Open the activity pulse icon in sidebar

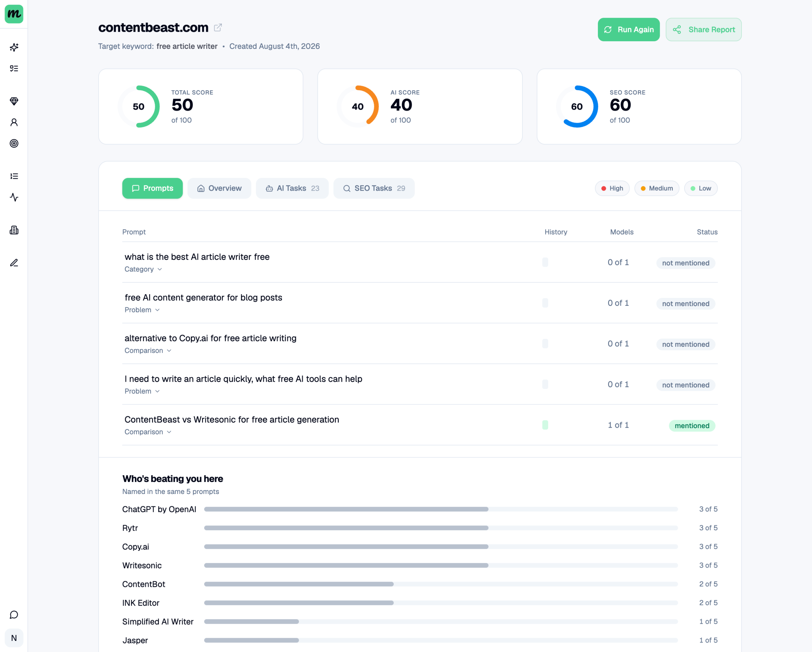pos(14,197)
